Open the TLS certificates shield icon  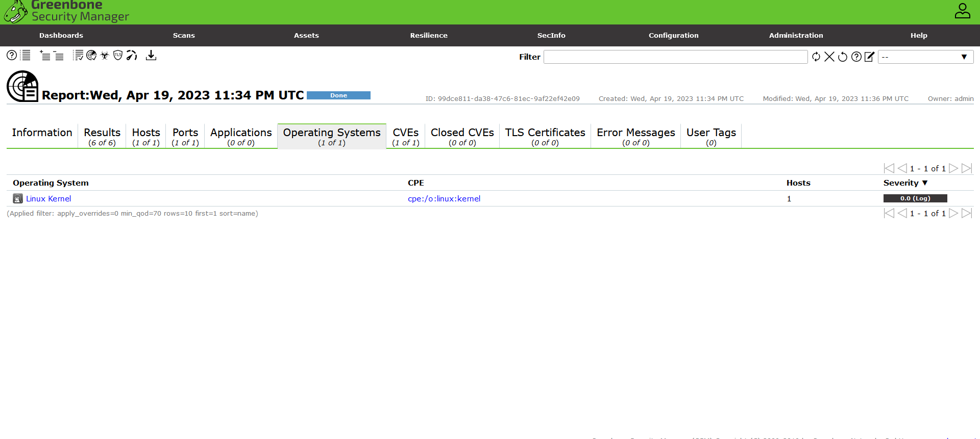pos(118,55)
